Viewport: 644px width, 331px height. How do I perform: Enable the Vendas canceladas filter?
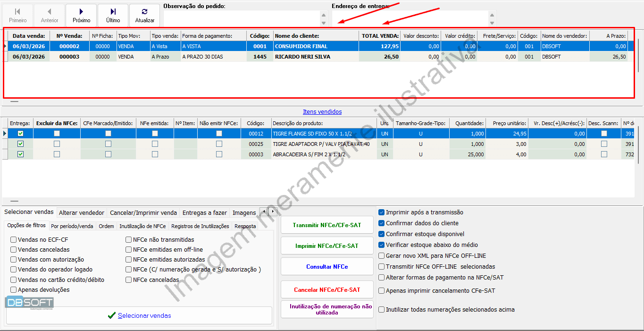coord(14,250)
